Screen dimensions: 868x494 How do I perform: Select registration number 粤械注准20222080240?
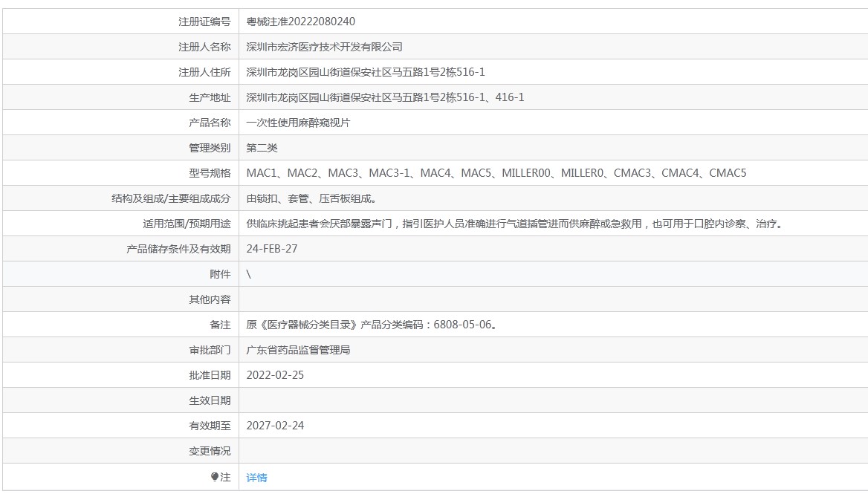click(x=300, y=22)
